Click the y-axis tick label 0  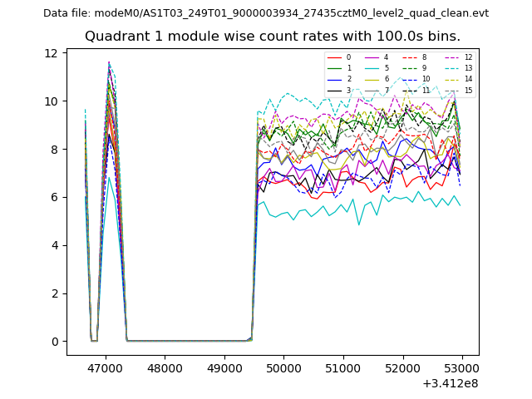[54, 342]
